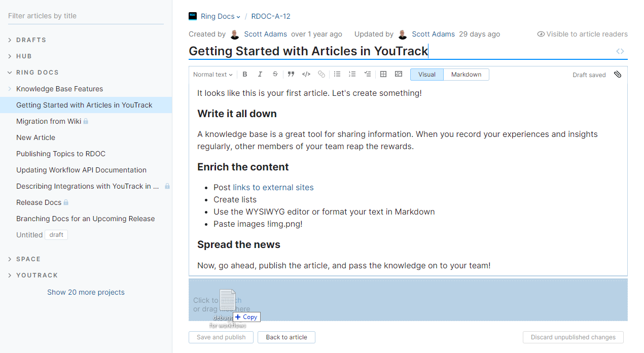This screenshot has height=353, width=644.
Task: Switch the editor to Markdown mode
Action: click(x=466, y=75)
